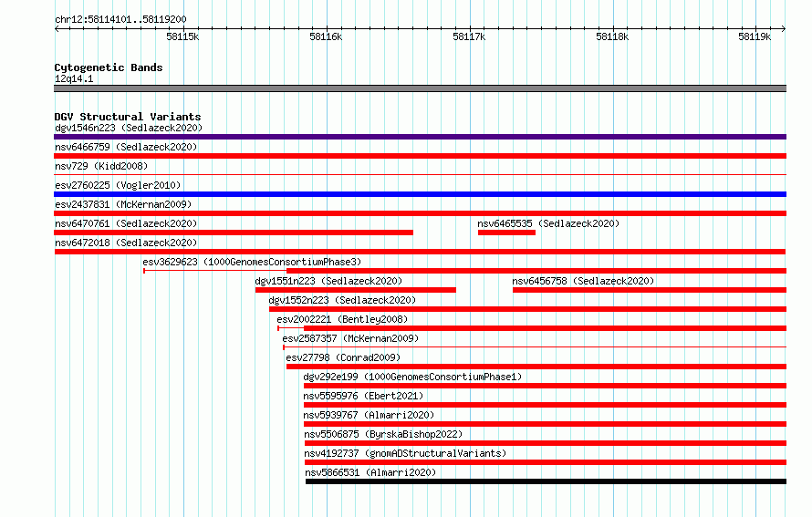Click nsv5506875 (ByrskaBishop2022) variant label
The height and width of the screenshot is (517, 812).
click(x=383, y=434)
